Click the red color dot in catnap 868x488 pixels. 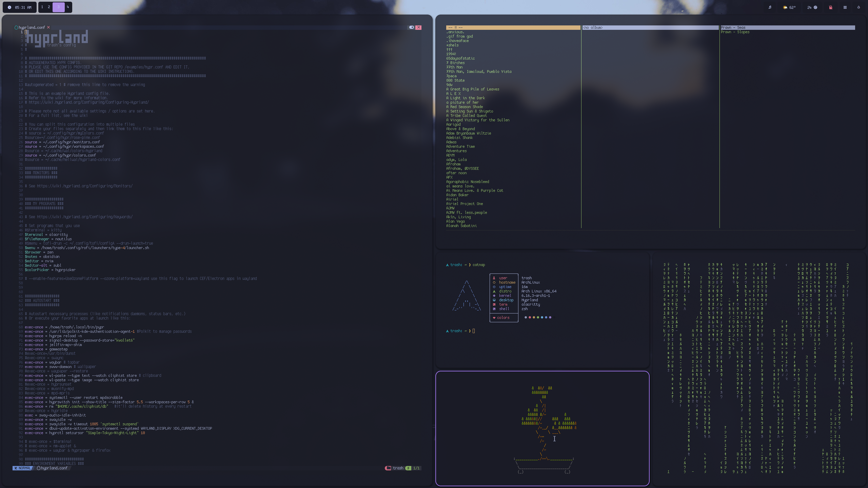coord(530,318)
